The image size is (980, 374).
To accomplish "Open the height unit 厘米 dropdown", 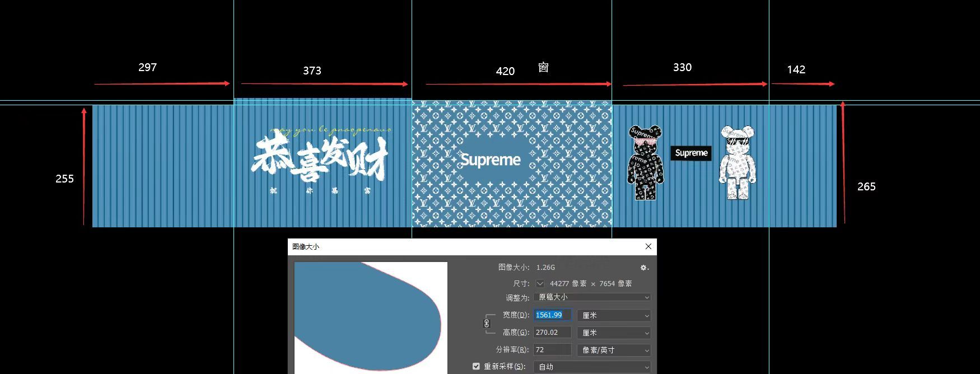I will 614,333.
